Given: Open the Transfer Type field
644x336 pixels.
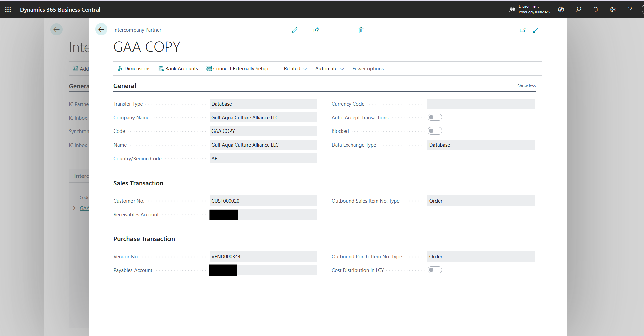Looking at the screenshot, I should 263,104.
